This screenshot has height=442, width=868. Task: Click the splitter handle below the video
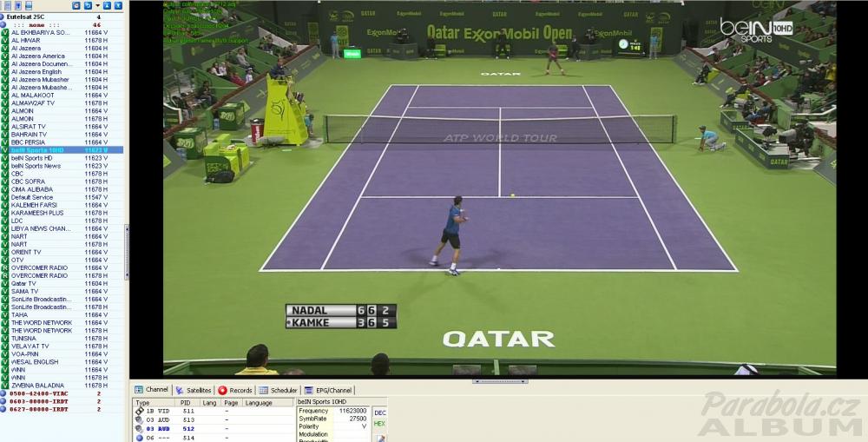tap(500, 381)
